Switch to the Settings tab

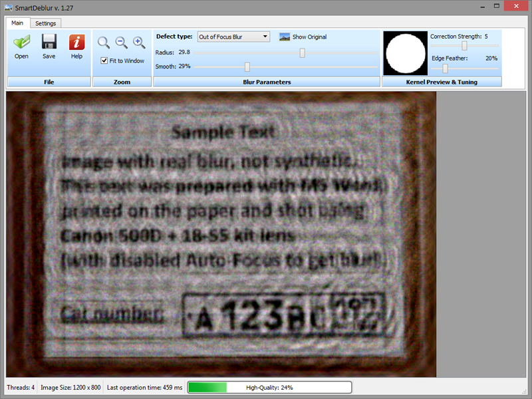tap(45, 23)
